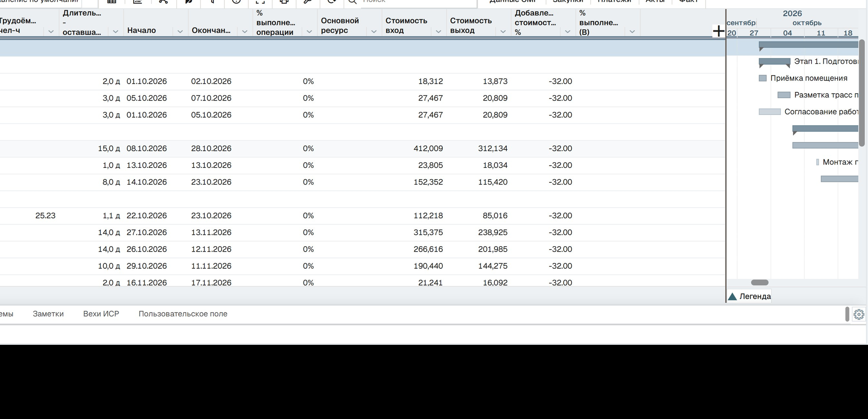Open the Основной ресурс column dropdown arrow
The height and width of the screenshot is (419, 868).
coord(374,31)
